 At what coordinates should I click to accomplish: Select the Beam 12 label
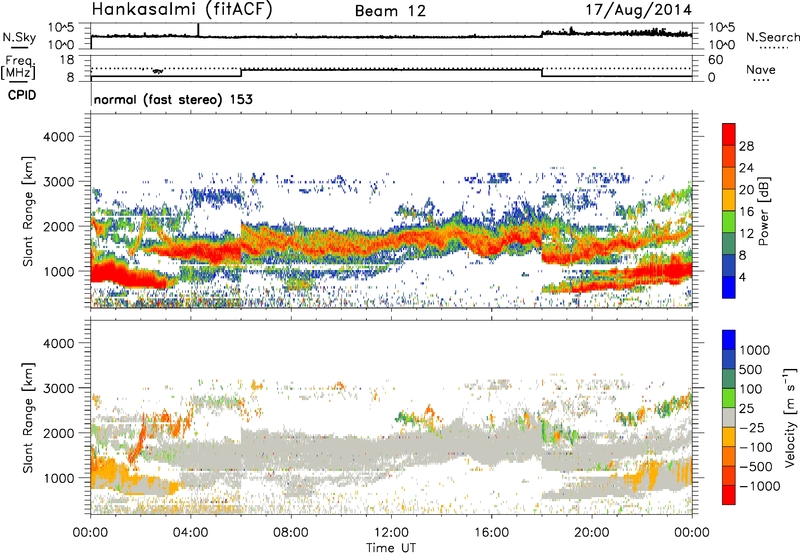pyautogui.click(x=390, y=11)
